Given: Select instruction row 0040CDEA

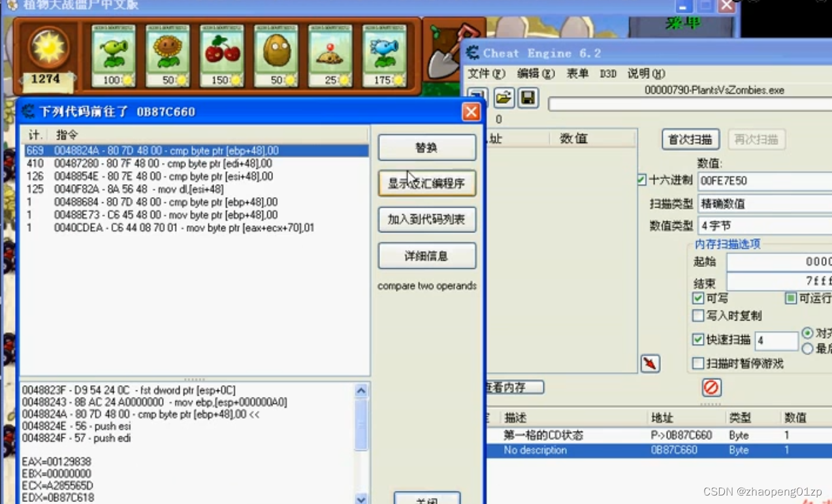Looking at the screenshot, I should 196,228.
